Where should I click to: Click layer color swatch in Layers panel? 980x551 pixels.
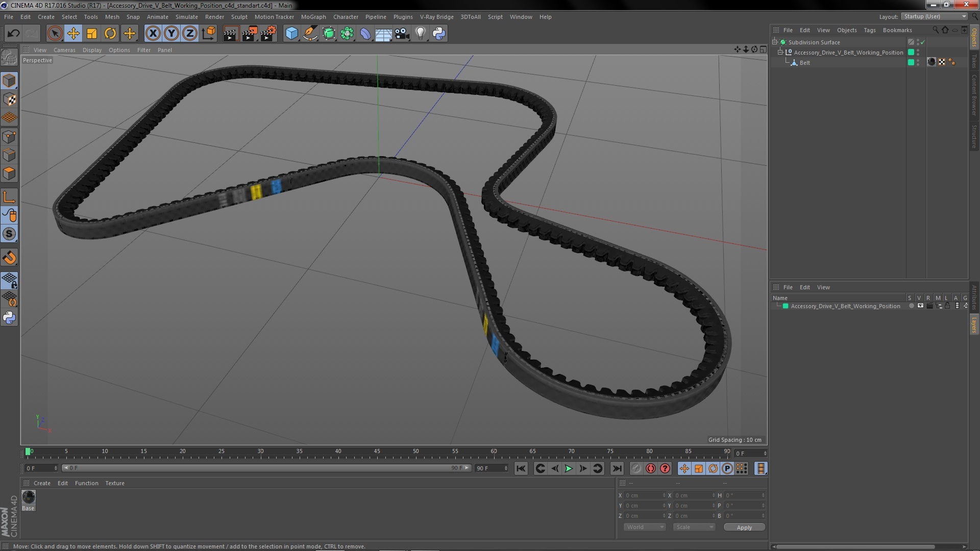coord(786,306)
